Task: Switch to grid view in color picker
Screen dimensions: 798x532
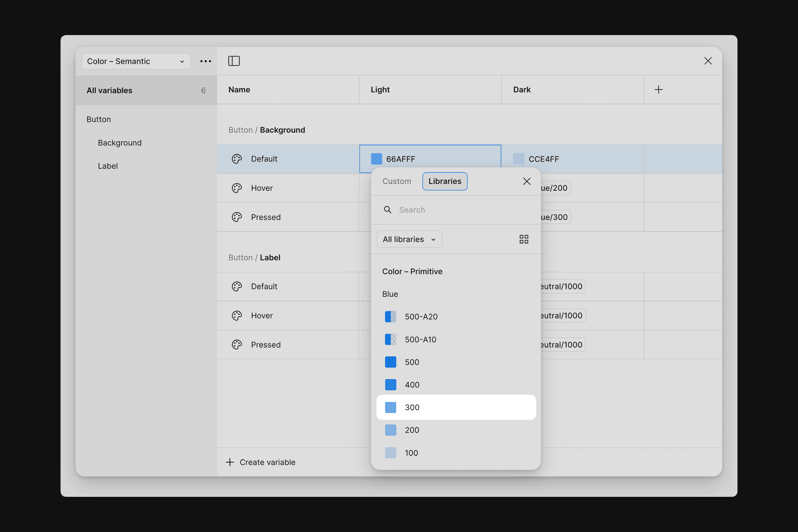Action: [523, 239]
